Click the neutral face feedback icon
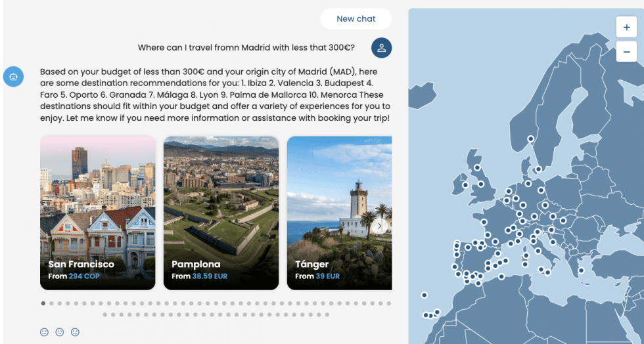644x344 pixels. [x=60, y=332]
